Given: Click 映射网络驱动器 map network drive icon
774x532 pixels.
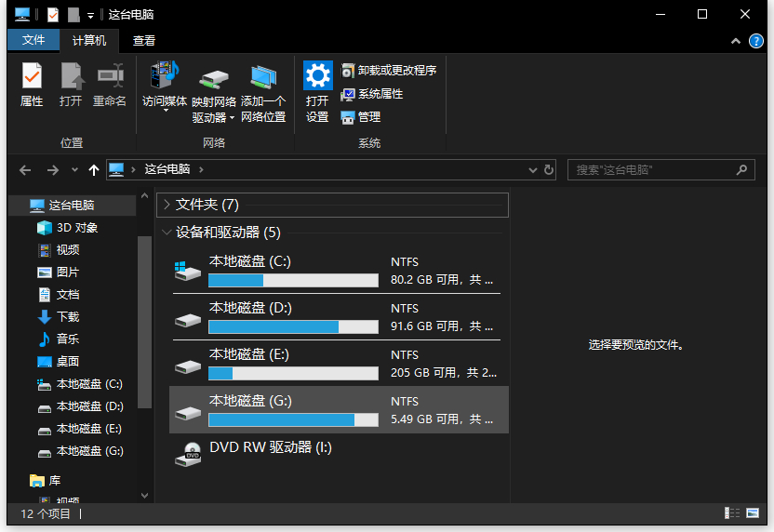Looking at the screenshot, I should 214,80.
